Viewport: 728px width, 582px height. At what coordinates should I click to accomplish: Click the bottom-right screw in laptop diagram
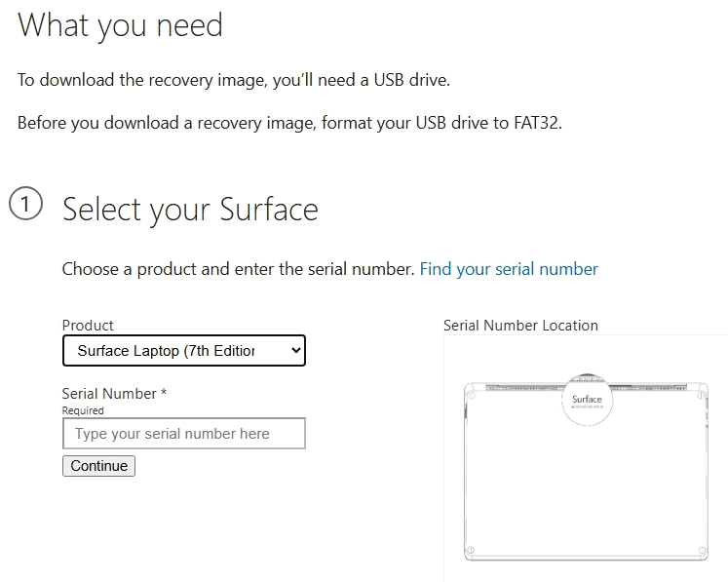702,551
